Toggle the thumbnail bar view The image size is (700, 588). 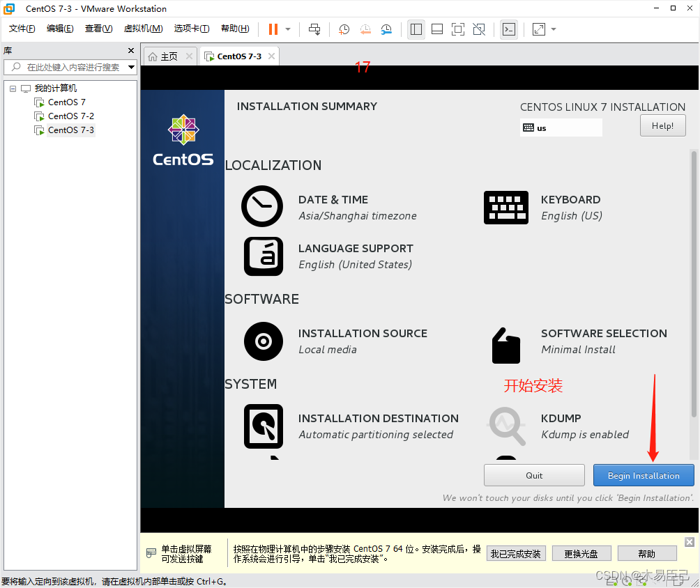coord(437,29)
